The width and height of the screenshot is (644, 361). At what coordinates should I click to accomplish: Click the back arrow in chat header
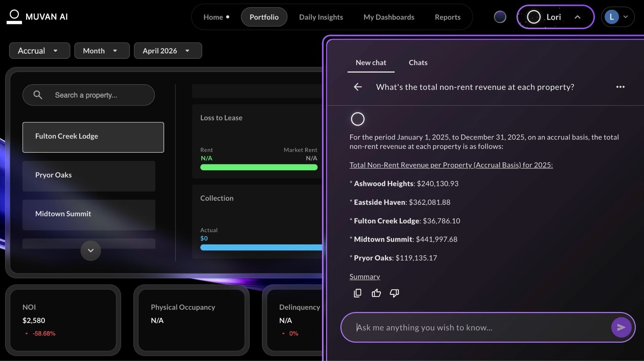[358, 87]
